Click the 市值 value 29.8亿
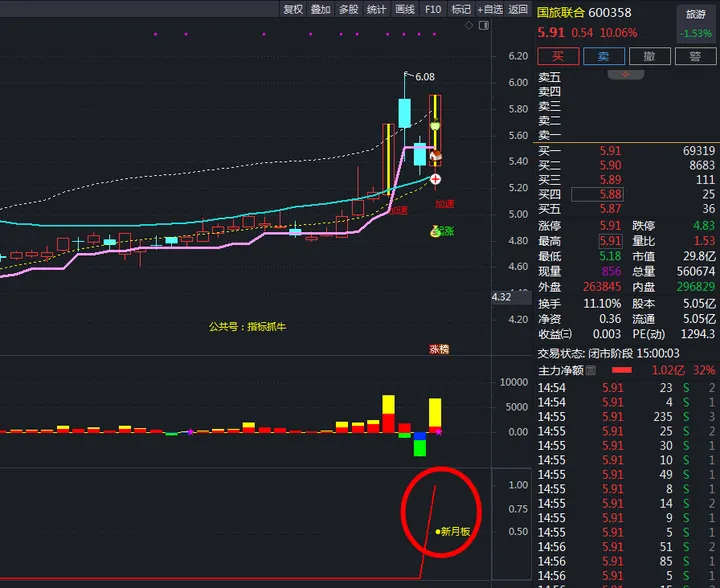 coord(699,256)
